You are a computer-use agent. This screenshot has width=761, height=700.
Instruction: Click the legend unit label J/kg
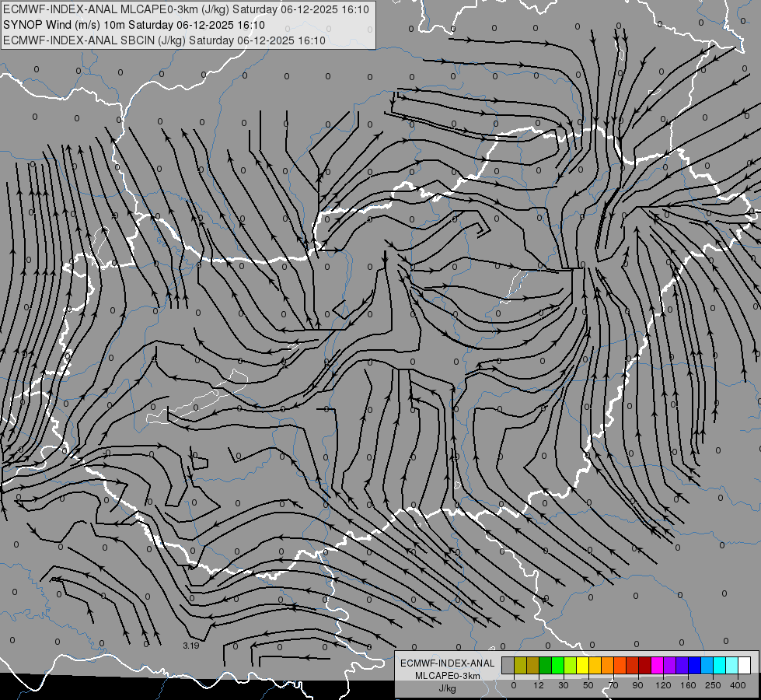click(x=447, y=688)
